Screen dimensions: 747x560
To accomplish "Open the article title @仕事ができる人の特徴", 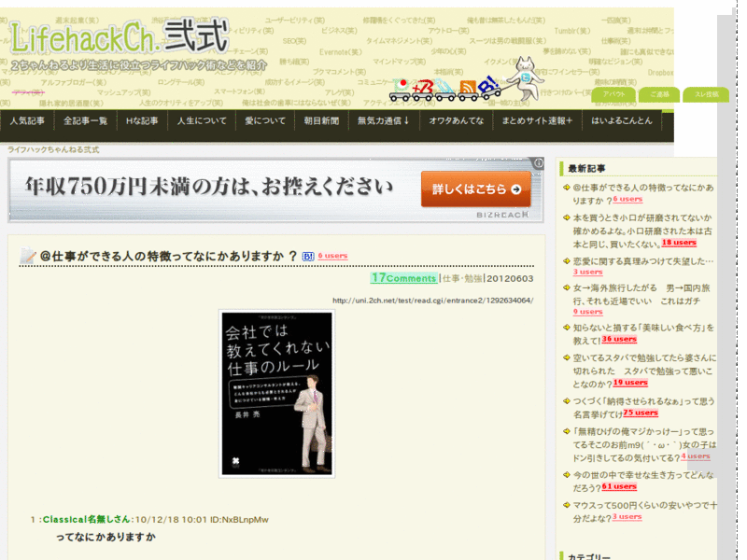I will 169,256.
